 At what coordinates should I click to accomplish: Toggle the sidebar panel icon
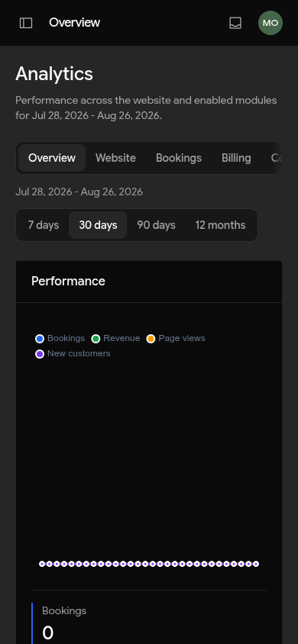(26, 23)
